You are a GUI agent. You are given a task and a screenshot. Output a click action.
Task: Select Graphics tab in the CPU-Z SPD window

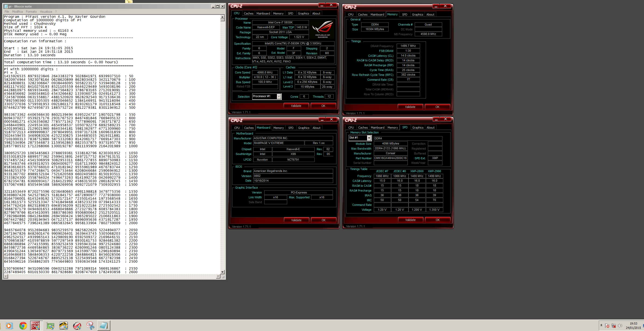point(418,128)
